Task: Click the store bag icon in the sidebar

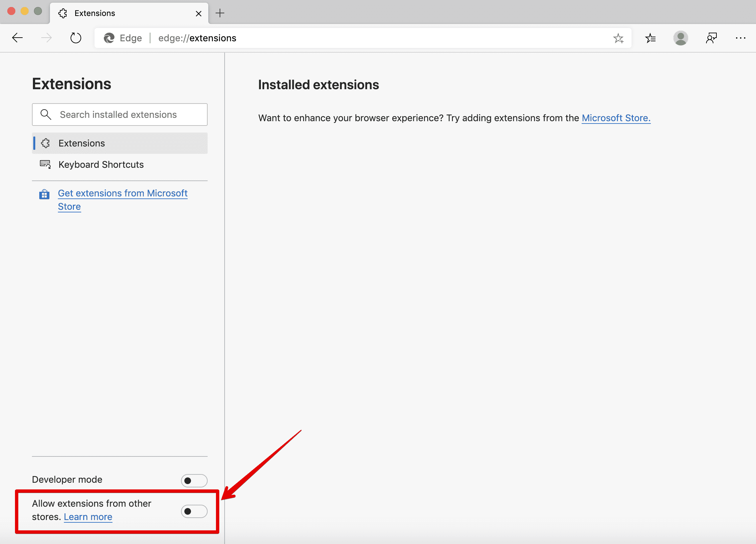Action: point(44,194)
